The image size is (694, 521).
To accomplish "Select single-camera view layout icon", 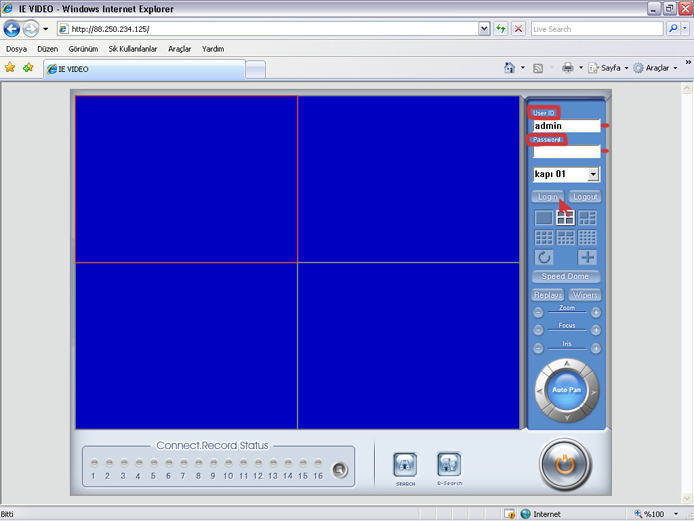I will click(544, 217).
